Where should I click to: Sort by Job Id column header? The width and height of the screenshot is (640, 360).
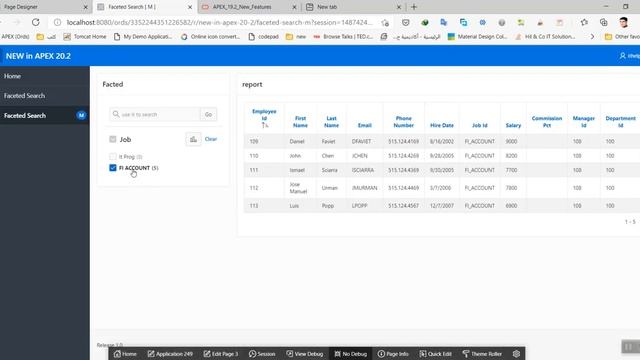[480, 125]
